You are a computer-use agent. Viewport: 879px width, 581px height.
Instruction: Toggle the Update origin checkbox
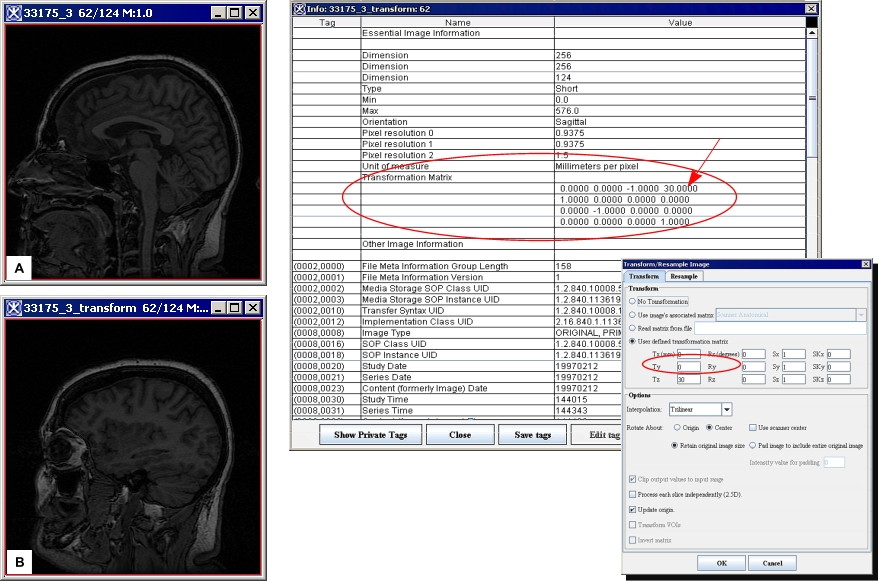pyautogui.click(x=632, y=510)
